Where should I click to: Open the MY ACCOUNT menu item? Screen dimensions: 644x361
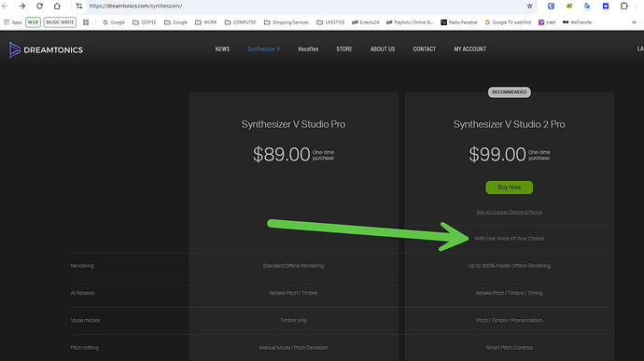pyautogui.click(x=469, y=49)
